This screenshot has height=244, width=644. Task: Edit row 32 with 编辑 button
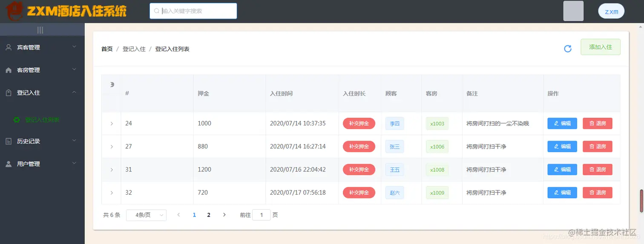click(562, 193)
